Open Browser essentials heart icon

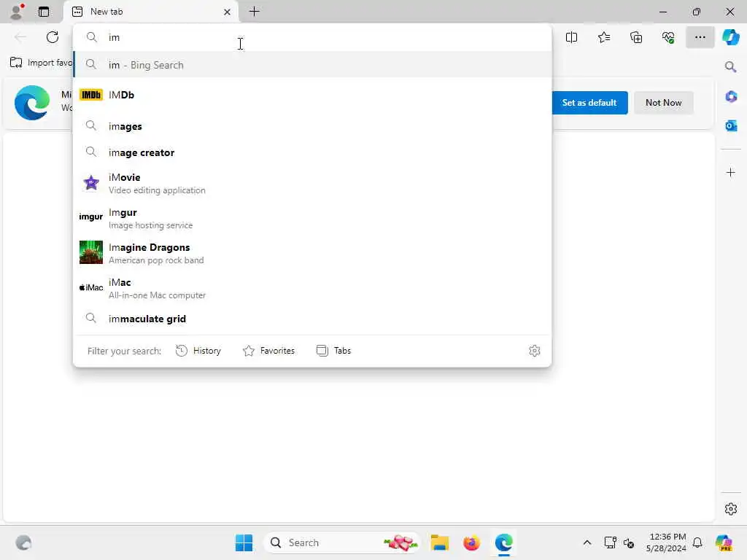668,37
